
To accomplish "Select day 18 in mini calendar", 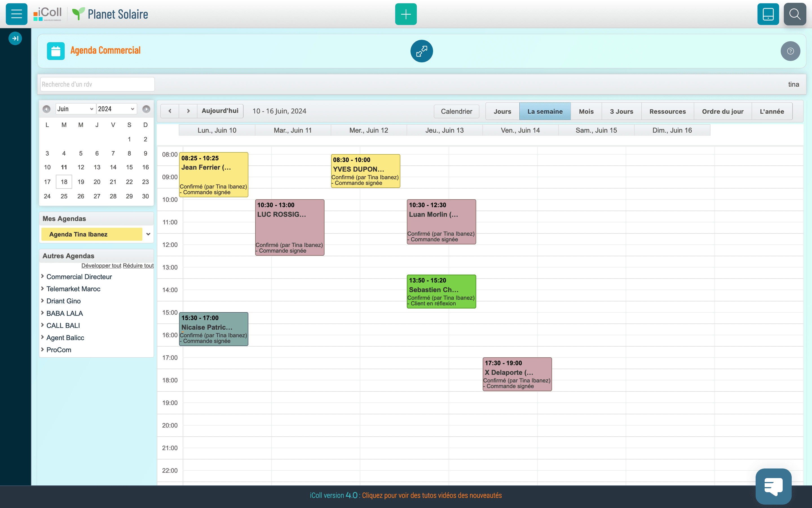I will tap(64, 182).
